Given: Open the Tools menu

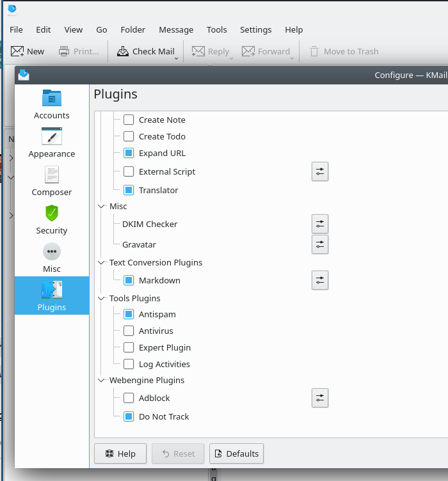Looking at the screenshot, I should pyautogui.click(x=216, y=30).
